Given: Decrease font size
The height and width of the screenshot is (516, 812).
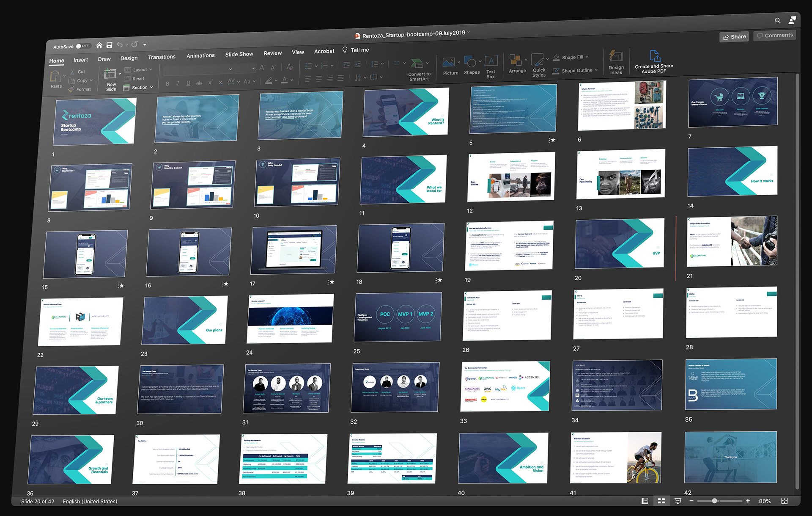Looking at the screenshot, I should click(x=274, y=67).
